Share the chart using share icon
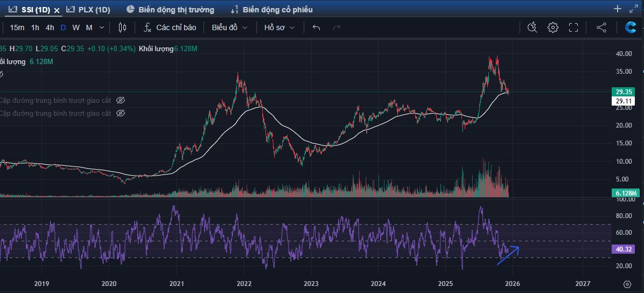This screenshot has width=644, height=293. (601, 27)
